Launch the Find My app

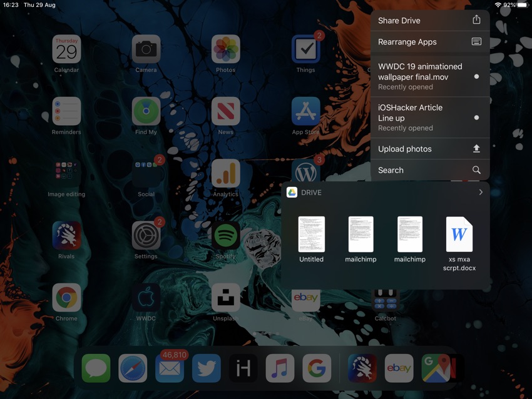[x=146, y=111]
